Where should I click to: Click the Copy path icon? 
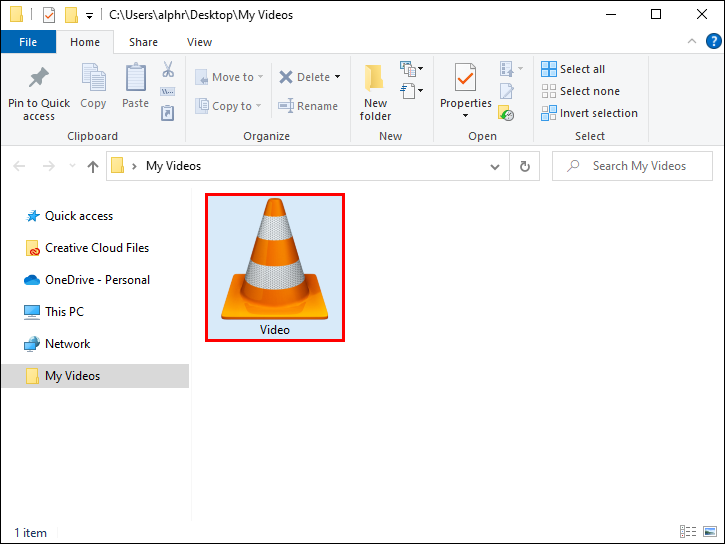(167, 92)
